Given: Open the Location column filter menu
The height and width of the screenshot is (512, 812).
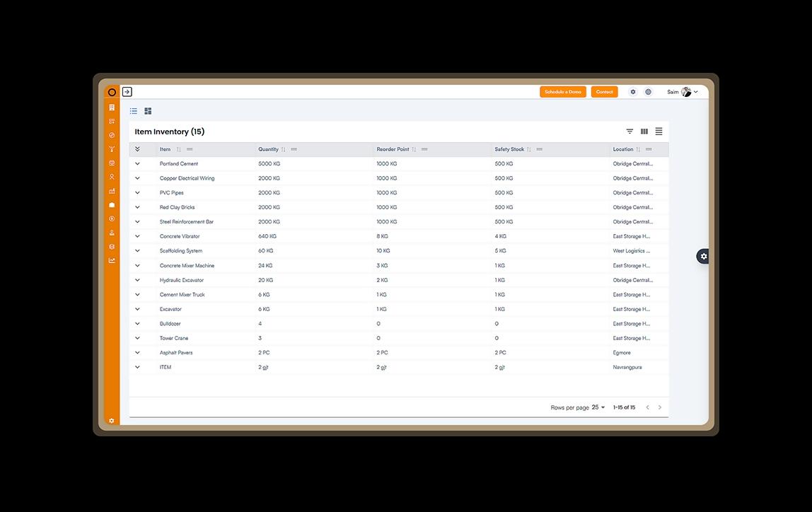Looking at the screenshot, I should (x=648, y=149).
